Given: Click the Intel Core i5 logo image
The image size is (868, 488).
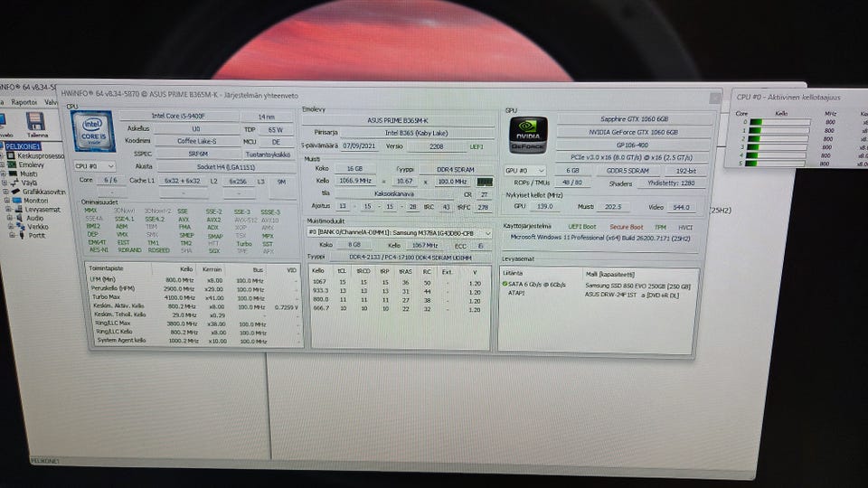Looking at the screenshot, I should pyautogui.click(x=93, y=131).
